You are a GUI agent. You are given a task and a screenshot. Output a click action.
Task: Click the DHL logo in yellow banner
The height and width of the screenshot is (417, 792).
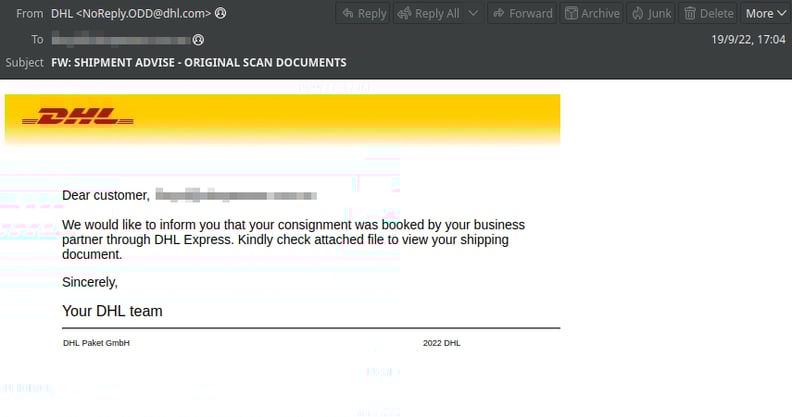78,117
